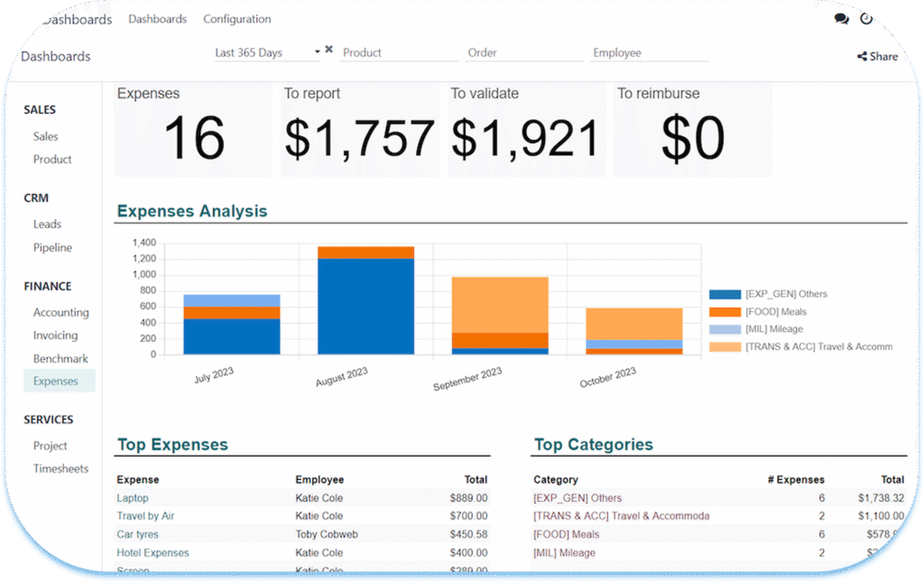This screenshot has height=582, width=924.
Task: Open the Laptop expense link
Action: tap(133, 498)
